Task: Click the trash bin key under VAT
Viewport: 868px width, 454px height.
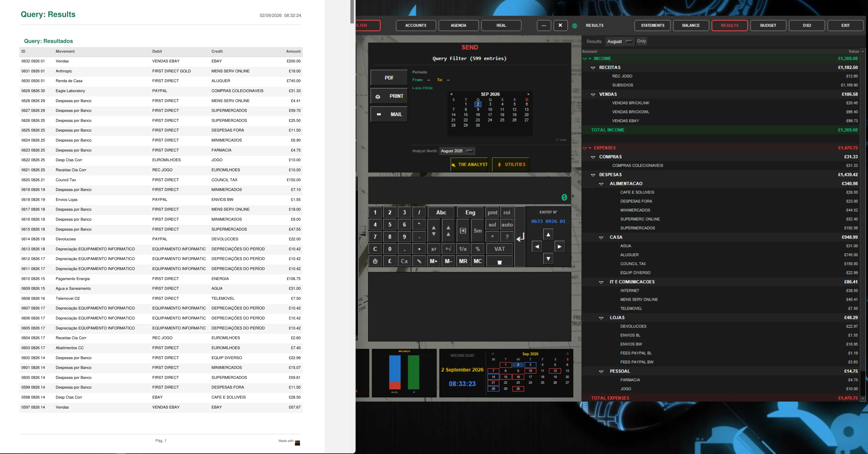Action: click(499, 261)
